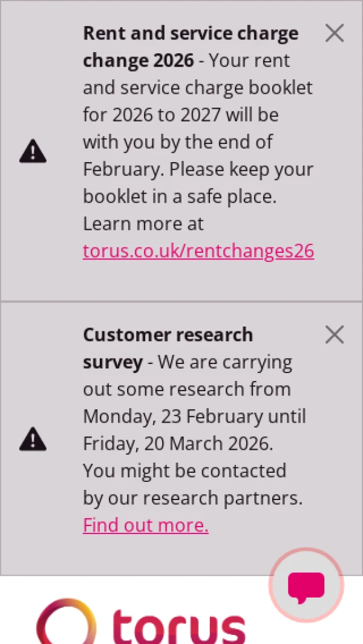Image resolution: width=363 pixels, height=644 pixels.
Task: Click the warning triangle beside the rent alert
Action: point(33,151)
